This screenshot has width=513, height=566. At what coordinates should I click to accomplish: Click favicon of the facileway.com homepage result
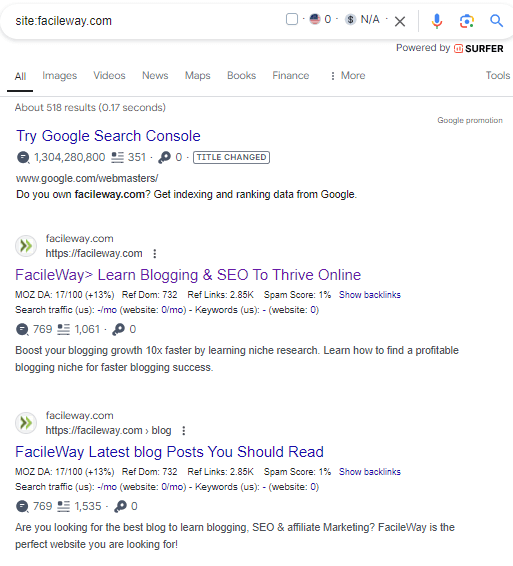pos(26,246)
